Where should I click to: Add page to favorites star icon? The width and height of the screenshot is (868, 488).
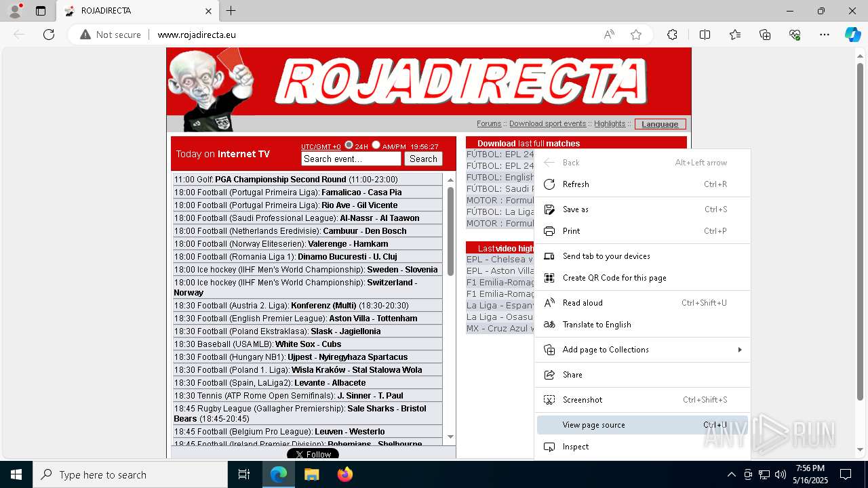click(635, 35)
